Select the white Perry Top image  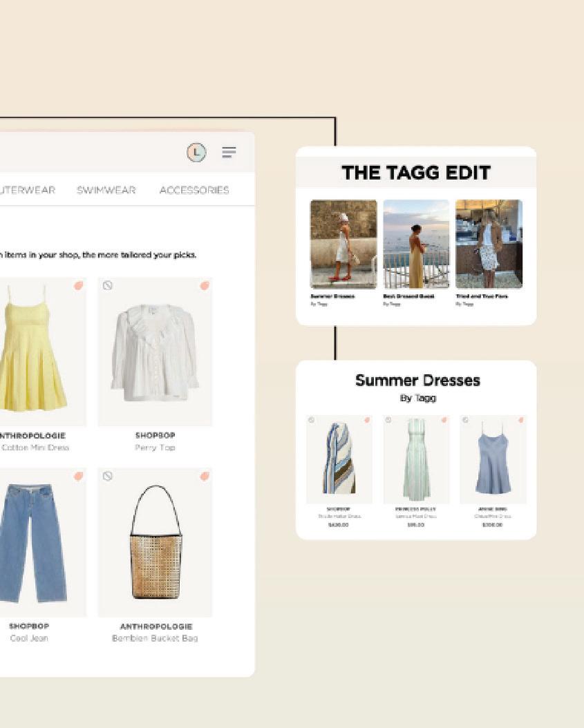tap(155, 352)
